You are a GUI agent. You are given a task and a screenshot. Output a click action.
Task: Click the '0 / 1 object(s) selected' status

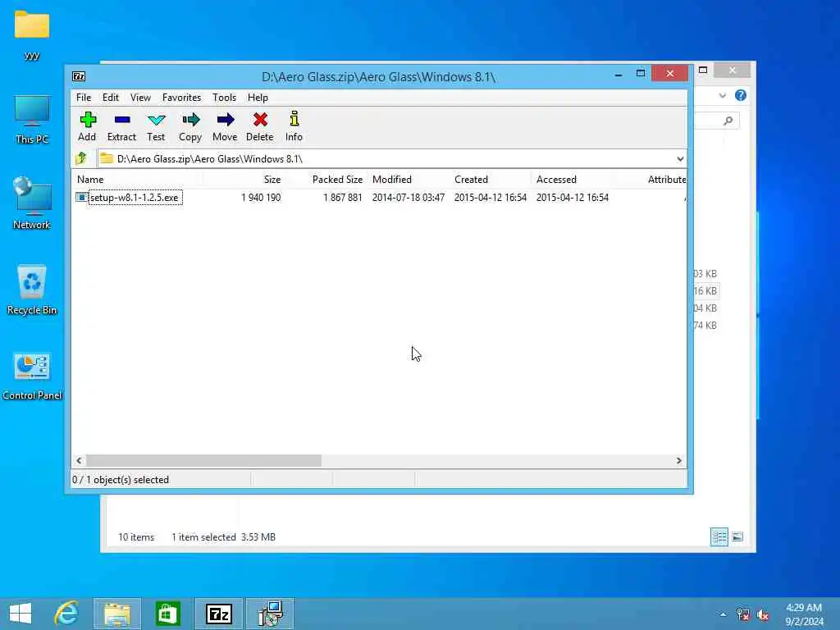[x=121, y=479]
